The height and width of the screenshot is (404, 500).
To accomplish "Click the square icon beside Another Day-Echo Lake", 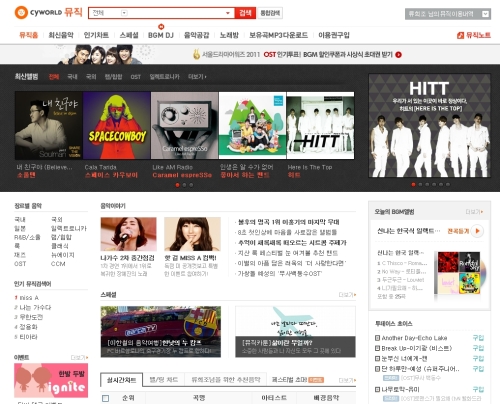I will [377, 338].
